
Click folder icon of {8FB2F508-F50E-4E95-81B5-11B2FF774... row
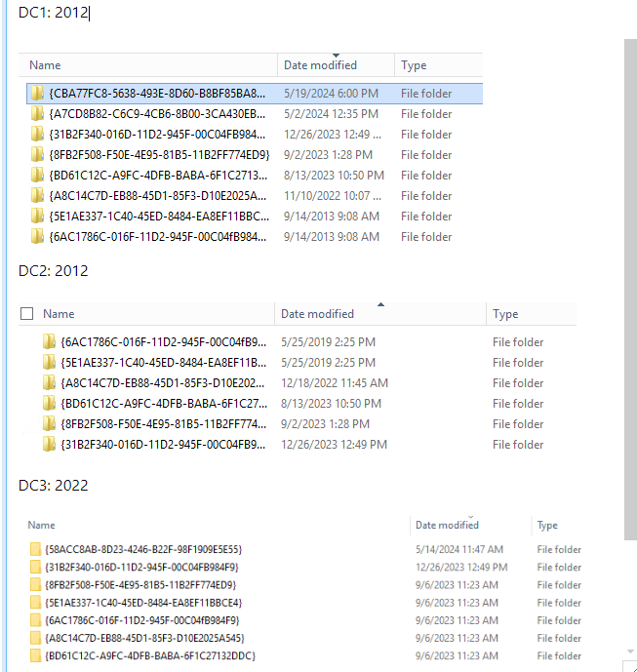(49, 423)
